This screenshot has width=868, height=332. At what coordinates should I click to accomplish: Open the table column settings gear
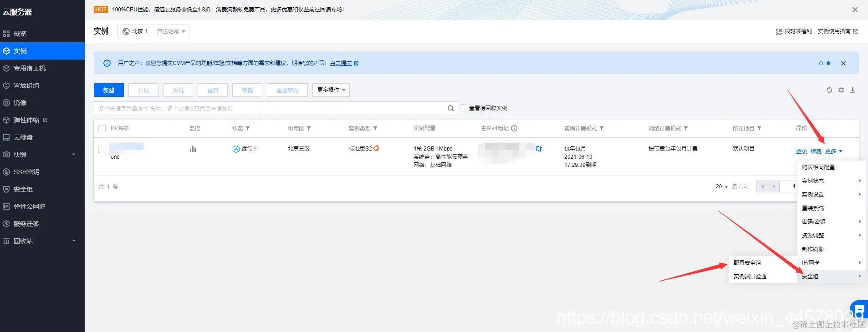tap(841, 90)
